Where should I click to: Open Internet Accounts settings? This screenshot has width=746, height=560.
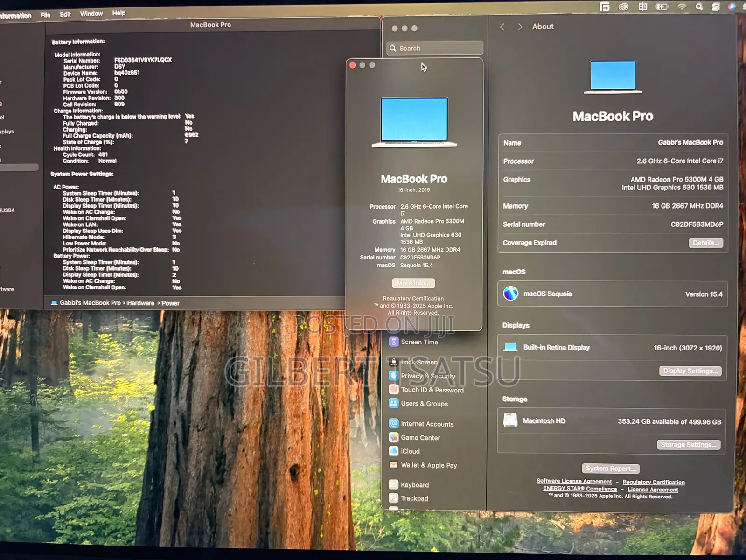tap(421, 424)
